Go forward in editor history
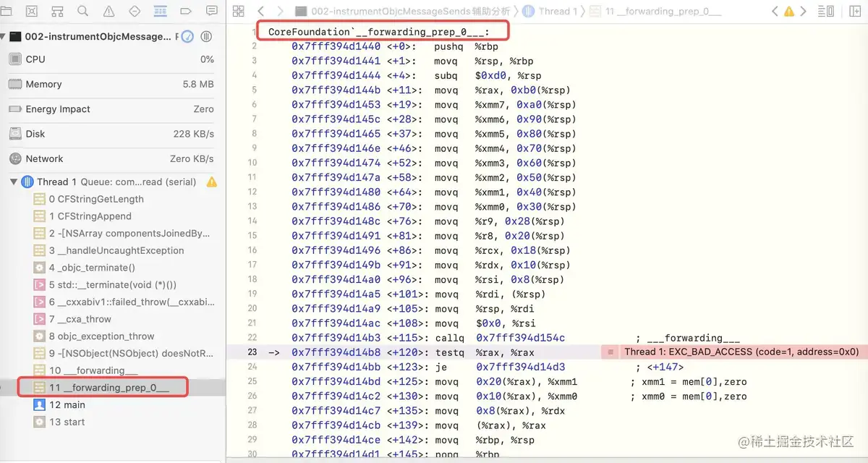Image resolution: width=868 pixels, height=463 pixels. point(281,11)
